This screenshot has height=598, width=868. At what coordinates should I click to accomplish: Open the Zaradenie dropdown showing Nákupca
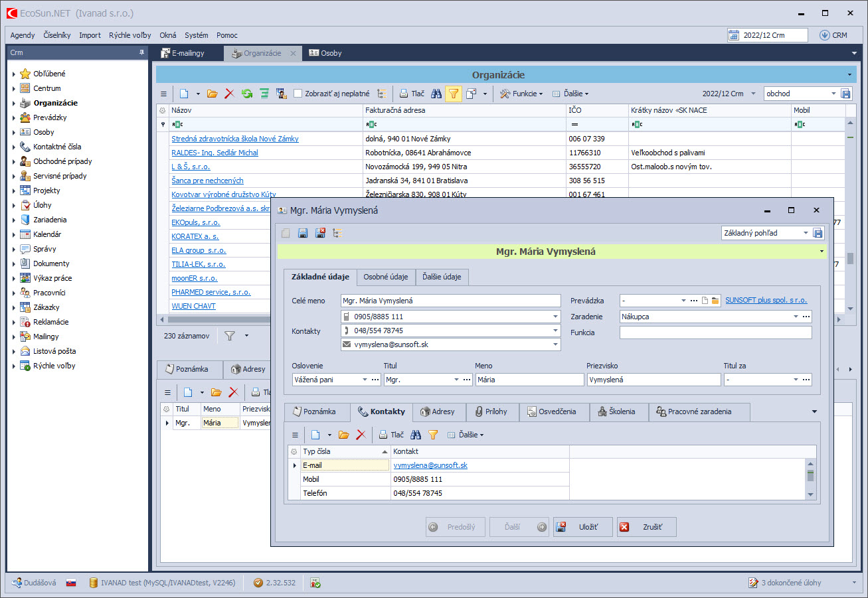(x=796, y=317)
